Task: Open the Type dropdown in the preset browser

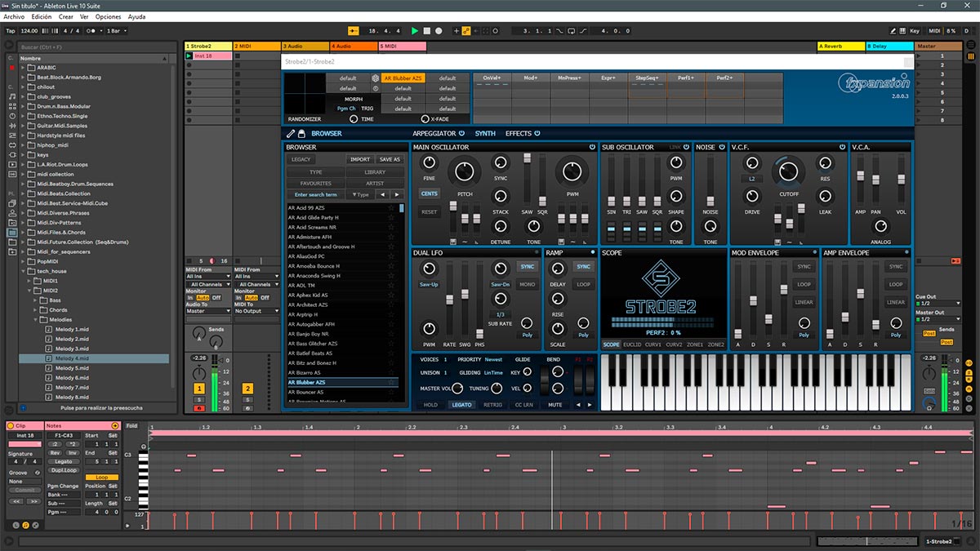Action: 360,195
